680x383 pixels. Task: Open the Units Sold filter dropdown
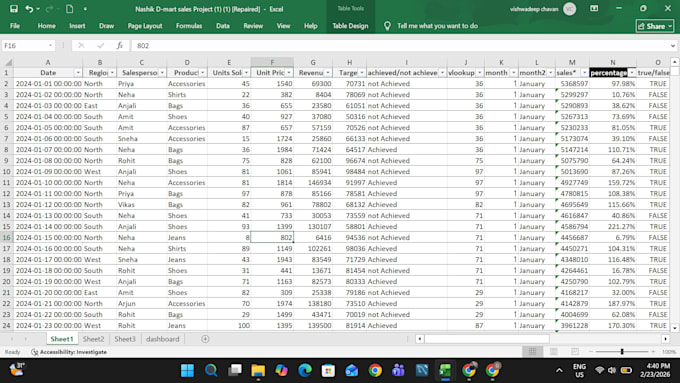[246, 72]
